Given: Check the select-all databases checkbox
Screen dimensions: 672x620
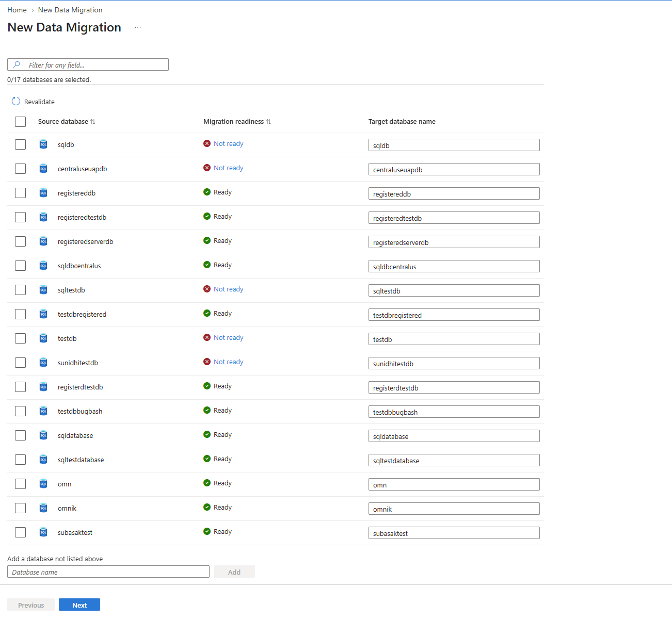Looking at the screenshot, I should tap(20, 122).
